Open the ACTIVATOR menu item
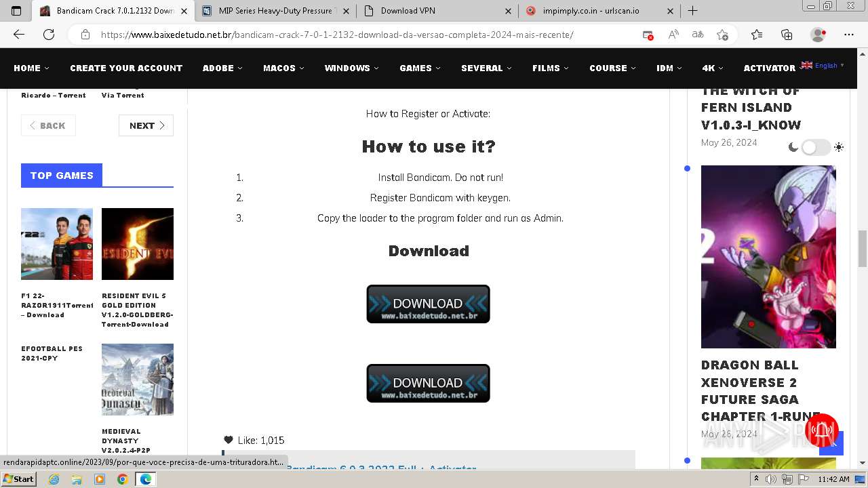The height and width of the screenshot is (488, 868). (x=770, y=68)
